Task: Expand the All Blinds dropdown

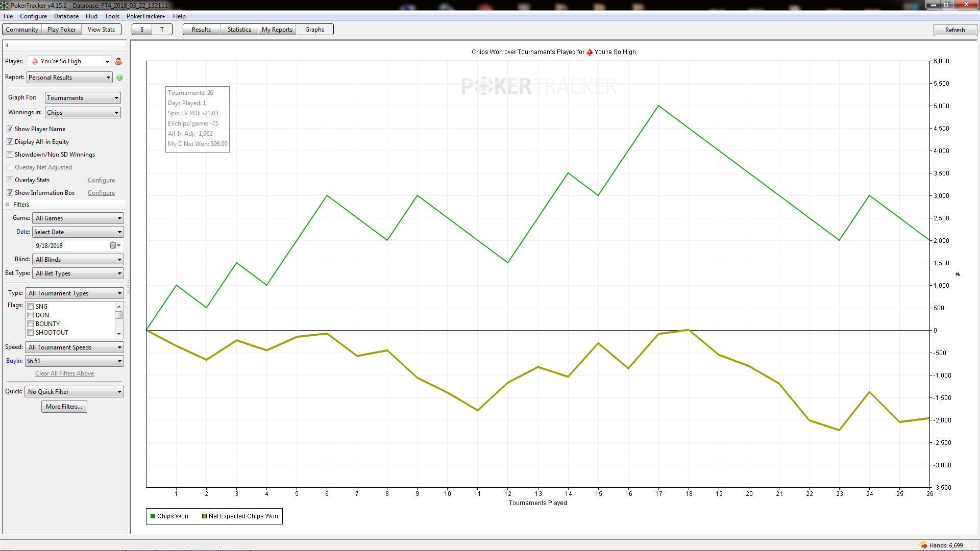Action: tap(78, 260)
